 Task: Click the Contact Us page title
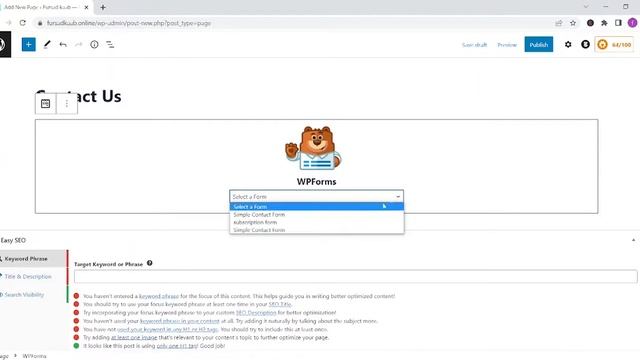[x=78, y=96]
